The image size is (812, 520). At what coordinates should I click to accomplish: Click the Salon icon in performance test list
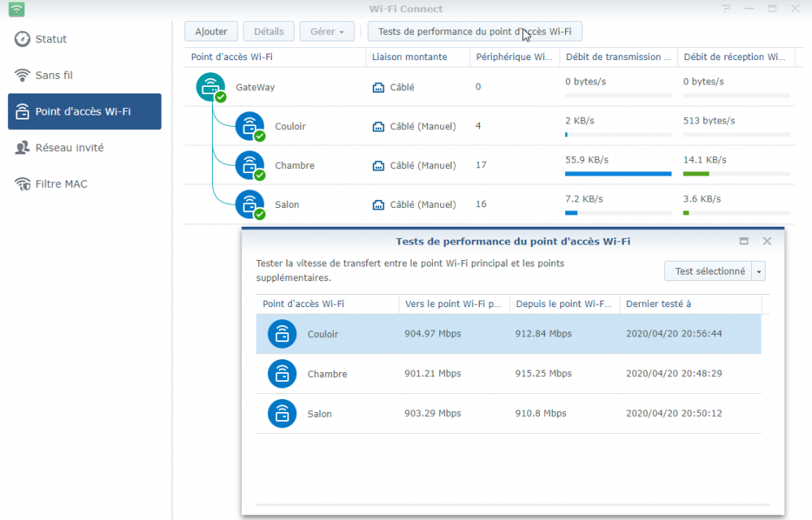point(282,414)
